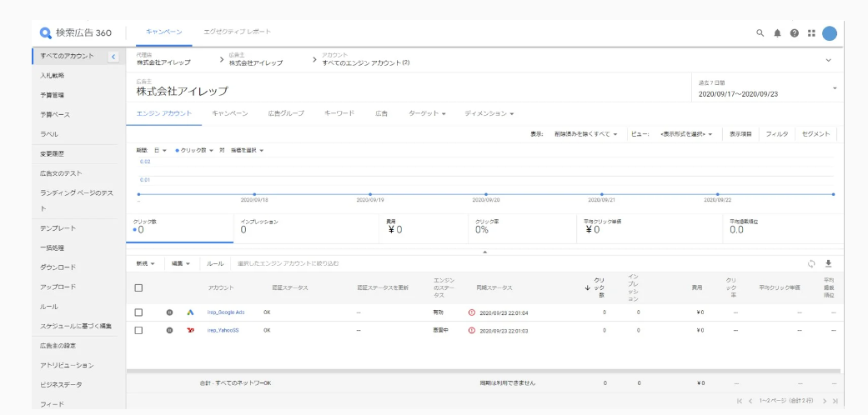The width and height of the screenshot is (868, 415).
Task: Collapse the left sidebar with arrow icon
Action: 113,57
